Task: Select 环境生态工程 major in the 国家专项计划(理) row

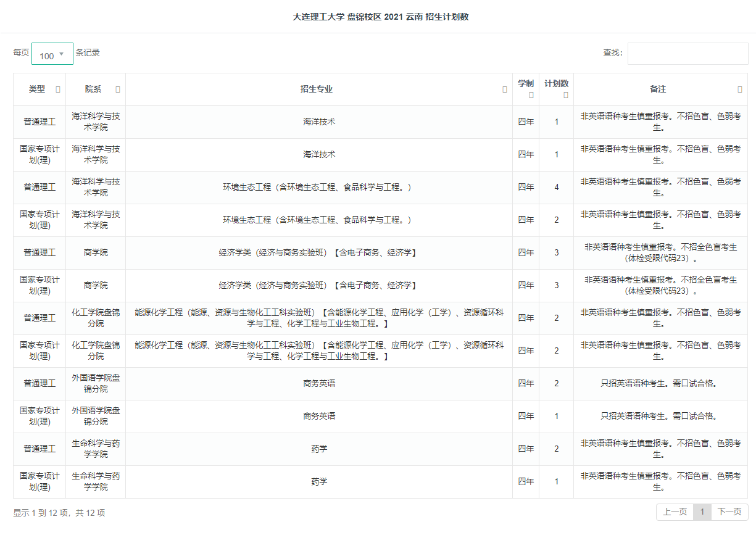Action: 319,220
